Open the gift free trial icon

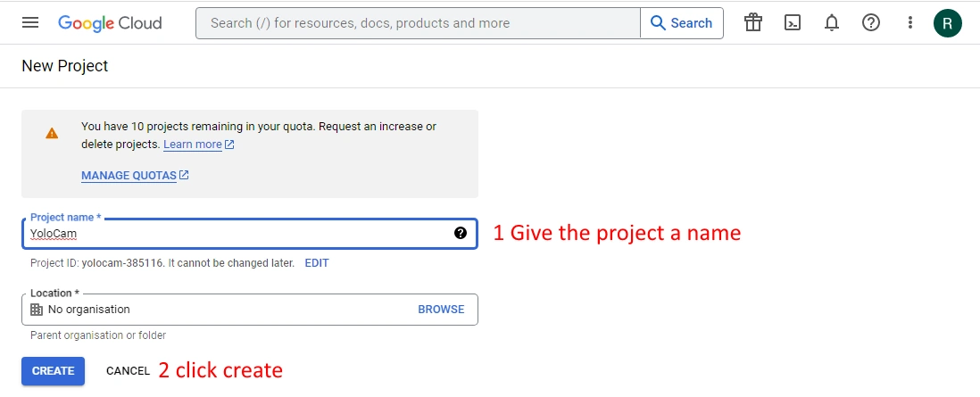click(x=753, y=23)
